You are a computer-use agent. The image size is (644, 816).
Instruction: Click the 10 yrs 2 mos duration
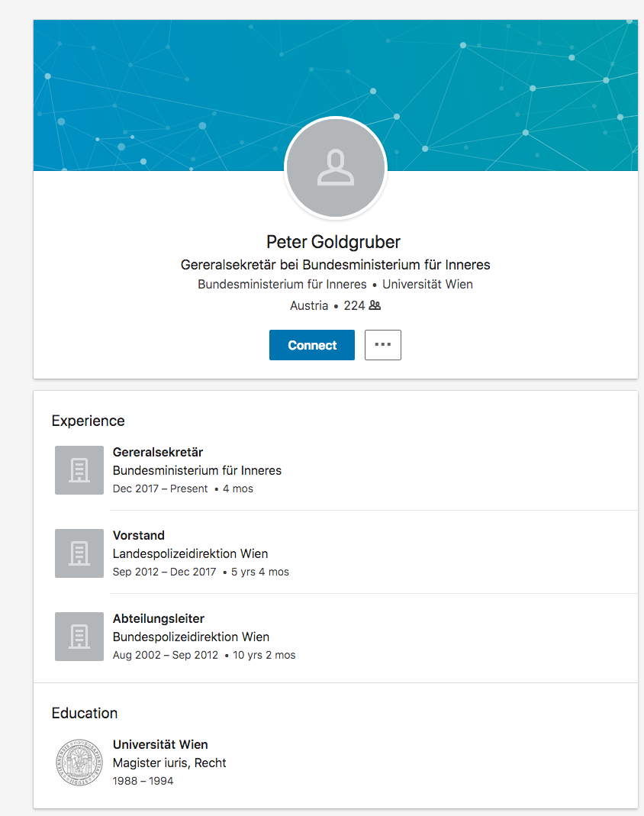(264, 655)
